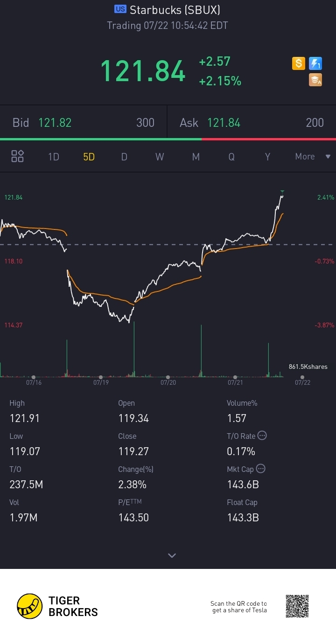Tap the P/E TTM value 143.50
This screenshot has width=336, height=644.
[x=133, y=518]
